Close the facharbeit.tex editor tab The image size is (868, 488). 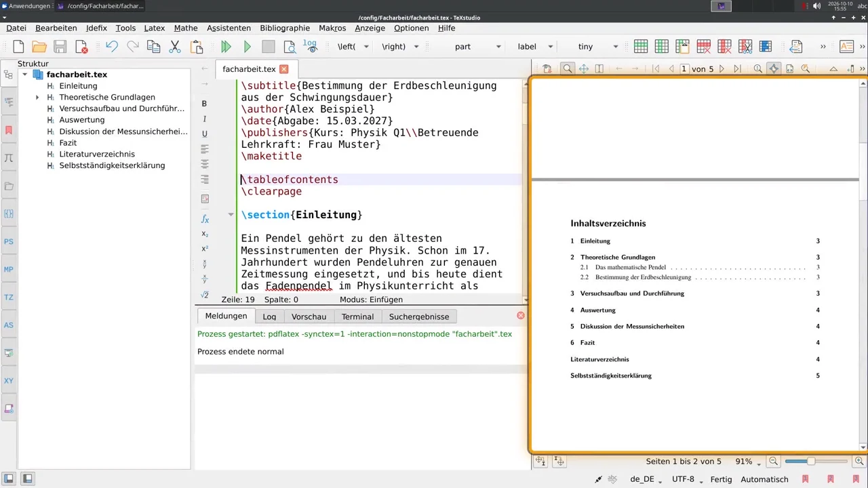tap(284, 69)
